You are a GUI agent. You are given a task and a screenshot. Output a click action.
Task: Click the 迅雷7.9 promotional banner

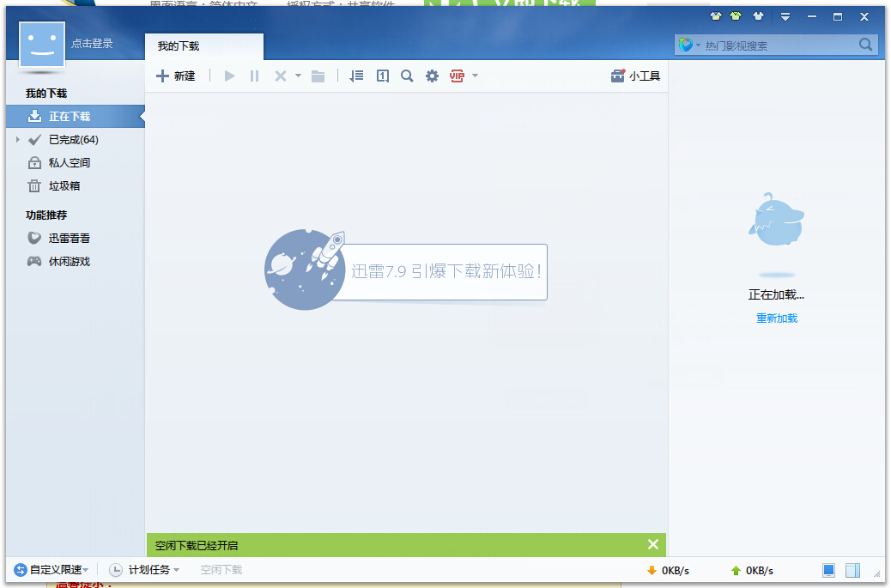coord(406,270)
